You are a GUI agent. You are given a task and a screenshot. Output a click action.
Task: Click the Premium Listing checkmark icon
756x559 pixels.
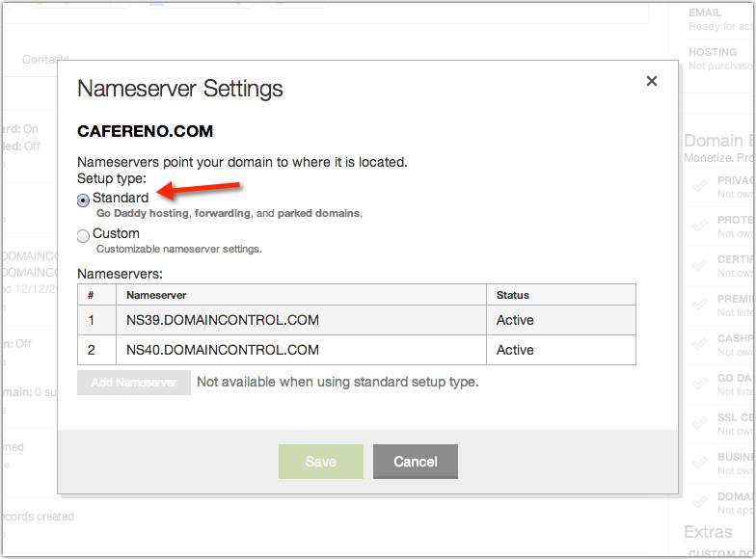(699, 306)
